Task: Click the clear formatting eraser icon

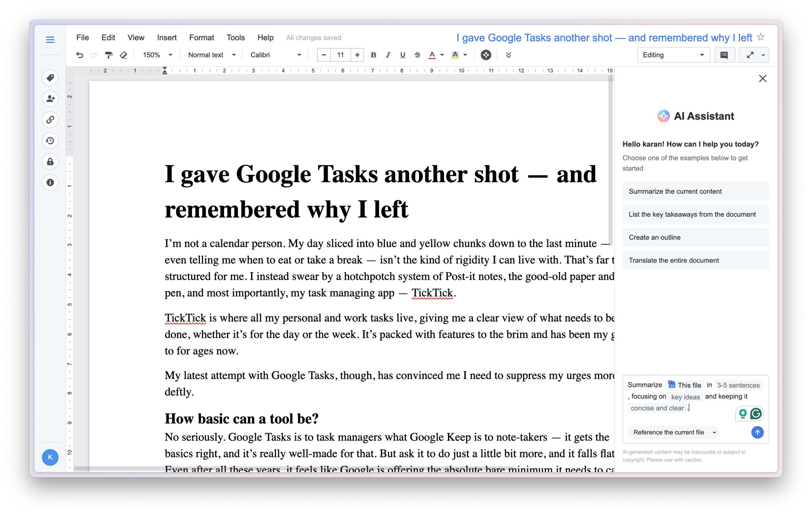Action: coord(123,55)
